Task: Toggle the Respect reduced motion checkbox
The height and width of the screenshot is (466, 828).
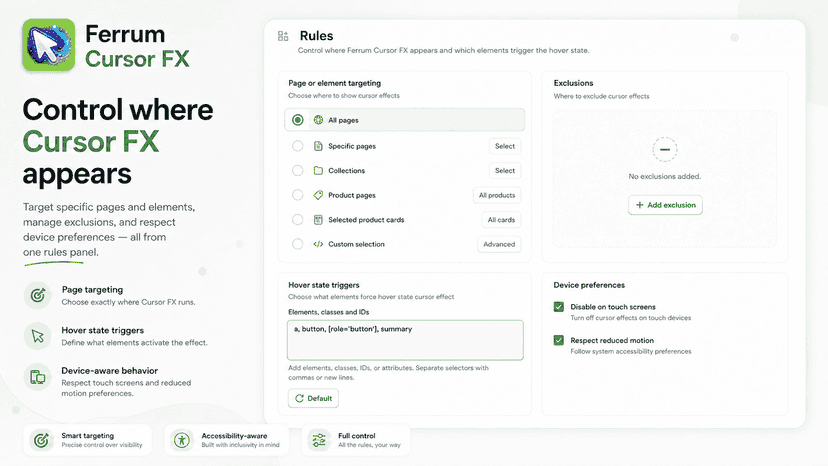Action: click(559, 340)
